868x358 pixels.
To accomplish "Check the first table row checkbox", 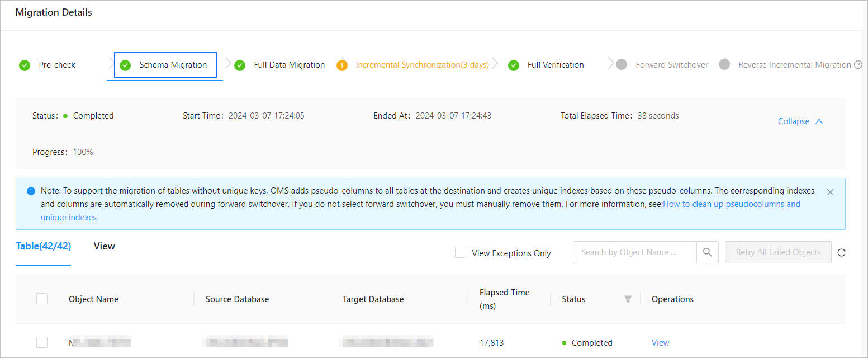I will click(42, 342).
